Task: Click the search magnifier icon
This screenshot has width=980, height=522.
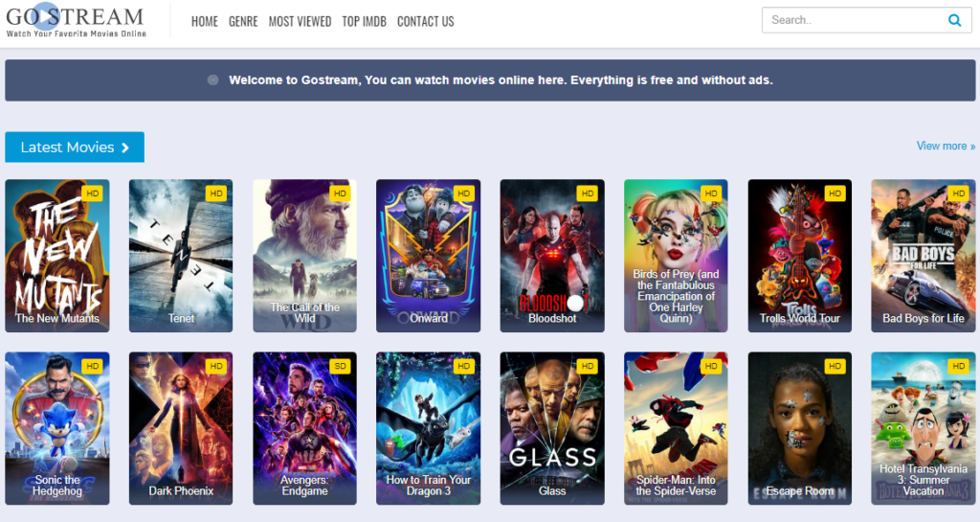Action: pyautogui.click(x=954, y=20)
